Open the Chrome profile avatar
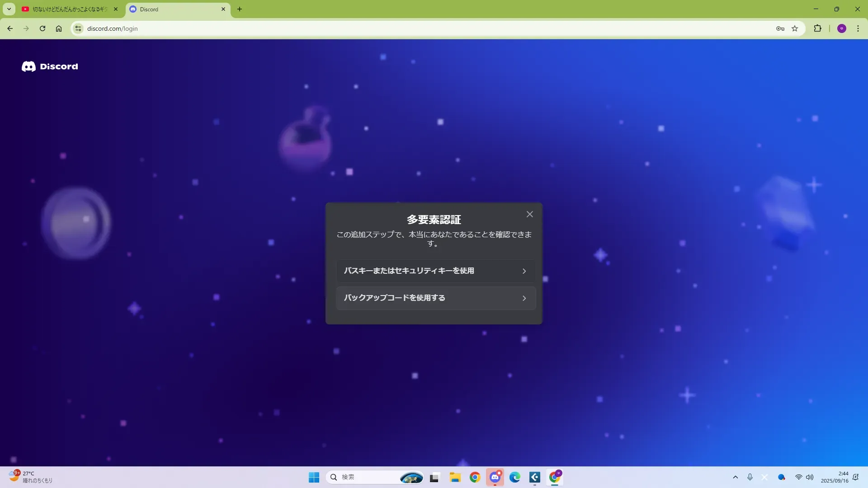Screen dimensions: 868x488 click(841, 28)
